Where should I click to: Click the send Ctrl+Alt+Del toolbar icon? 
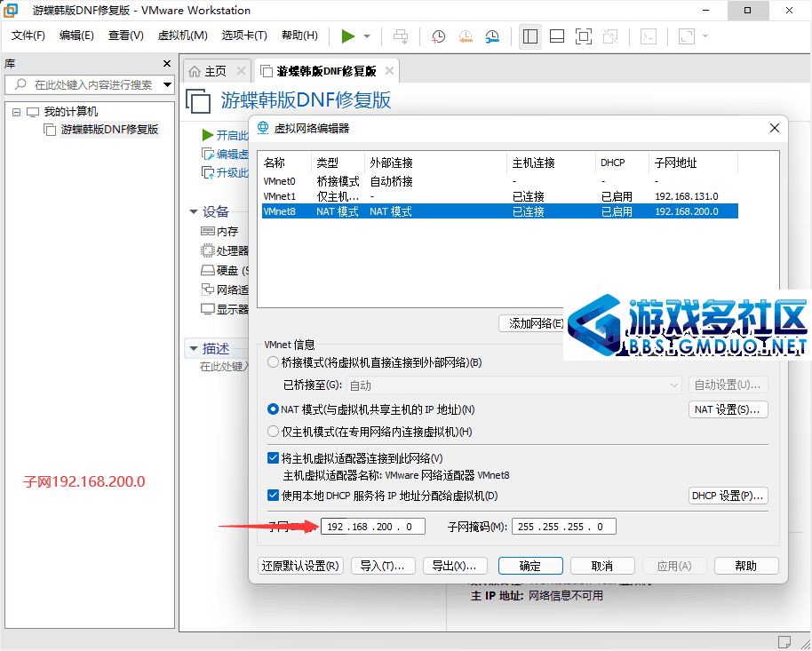401,36
